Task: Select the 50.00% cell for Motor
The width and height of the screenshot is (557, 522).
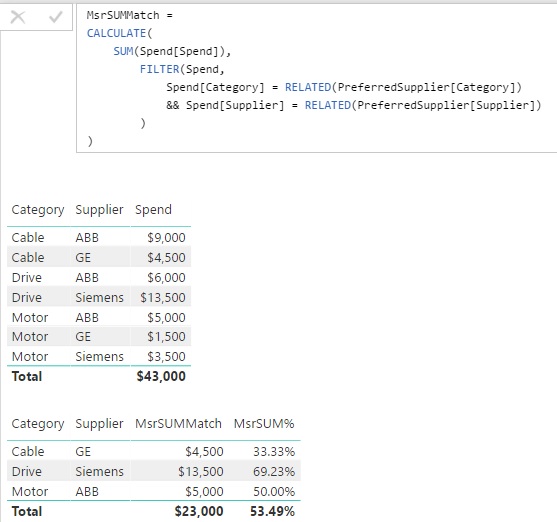Action: tap(274, 491)
